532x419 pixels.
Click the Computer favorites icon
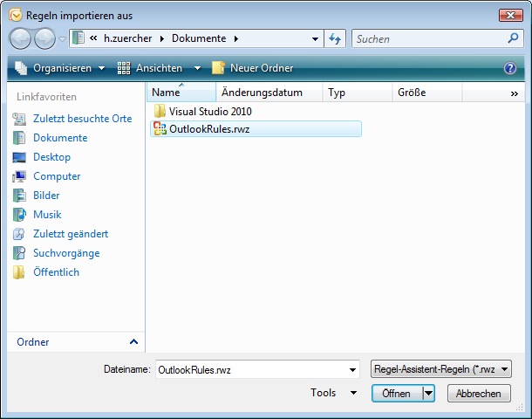pos(19,176)
